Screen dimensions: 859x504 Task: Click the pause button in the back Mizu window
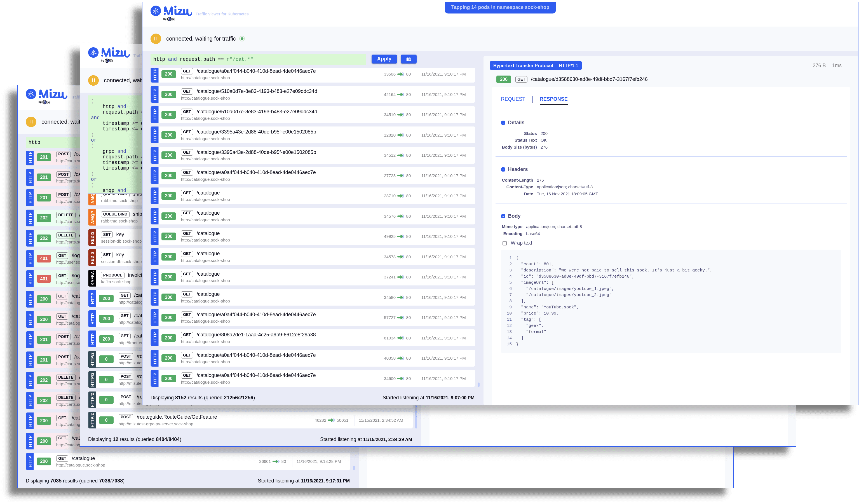click(31, 122)
